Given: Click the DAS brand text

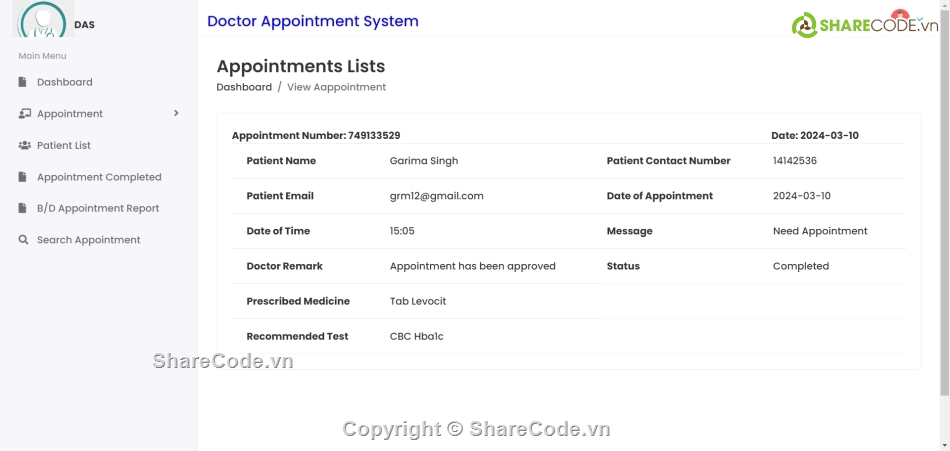Looking at the screenshot, I should coord(84,25).
